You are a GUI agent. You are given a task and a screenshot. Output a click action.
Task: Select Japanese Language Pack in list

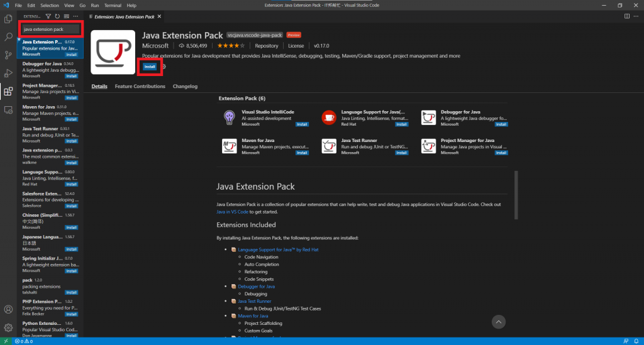tap(50, 243)
